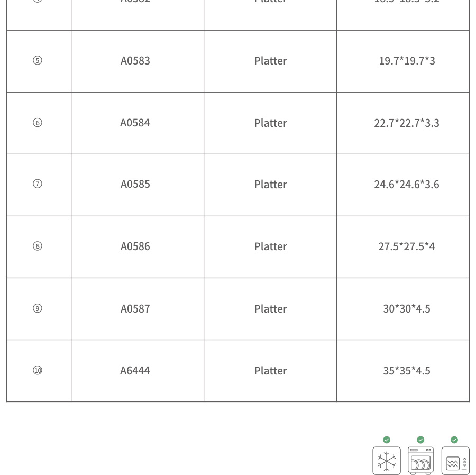Image resolution: width=476 pixels, height=475 pixels.
Task: Select model code A6444
Action: (x=135, y=371)
